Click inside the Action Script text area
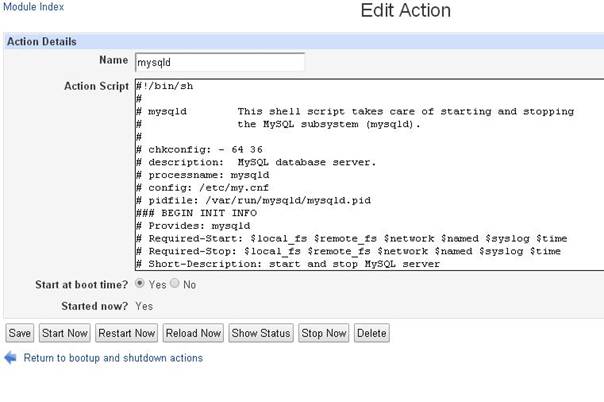The height and width of the screenshot is (402, 604). pos(370,175)
